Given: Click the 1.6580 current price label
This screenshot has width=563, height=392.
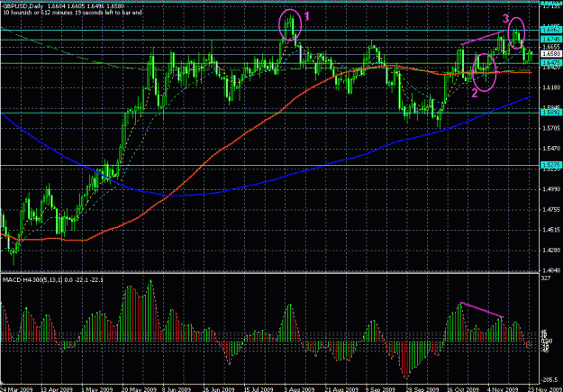Looking at the screenshot, I should pyautogui.click(x=550, y=54).
